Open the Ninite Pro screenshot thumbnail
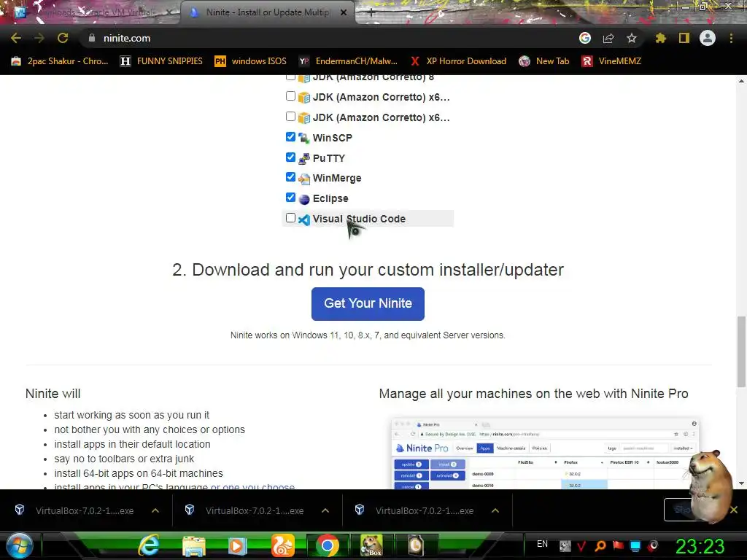Image resolution: width=747 pixels, height=560 pixels. tap(545, 454)
